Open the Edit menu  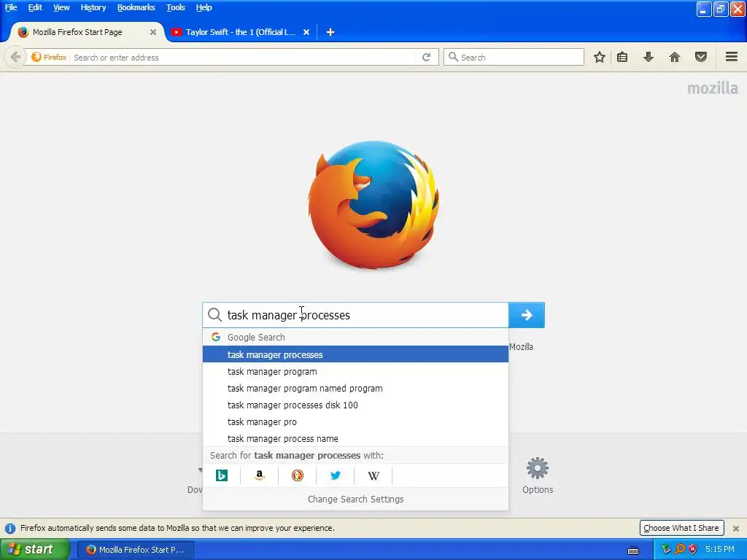click(35, 7)
